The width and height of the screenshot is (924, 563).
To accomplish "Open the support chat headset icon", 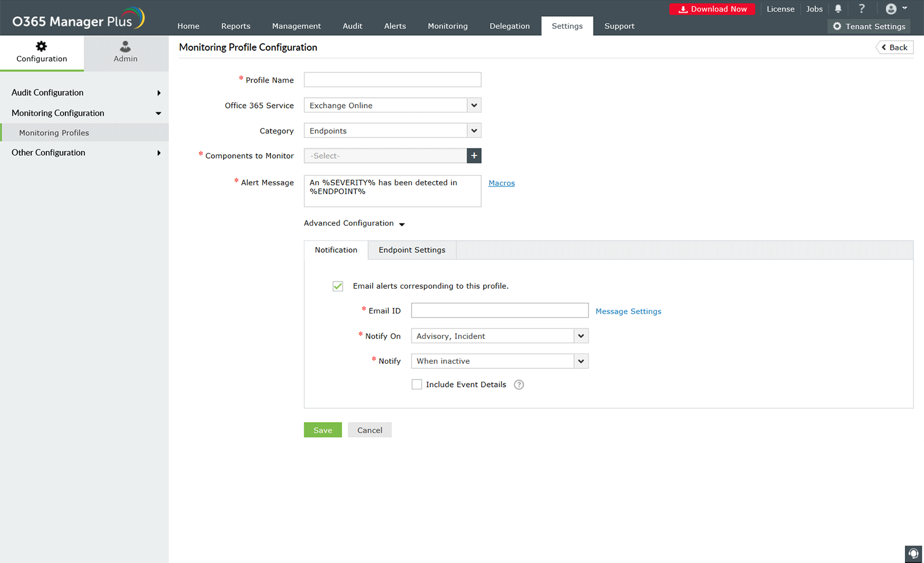I will (x=914, y=554).
